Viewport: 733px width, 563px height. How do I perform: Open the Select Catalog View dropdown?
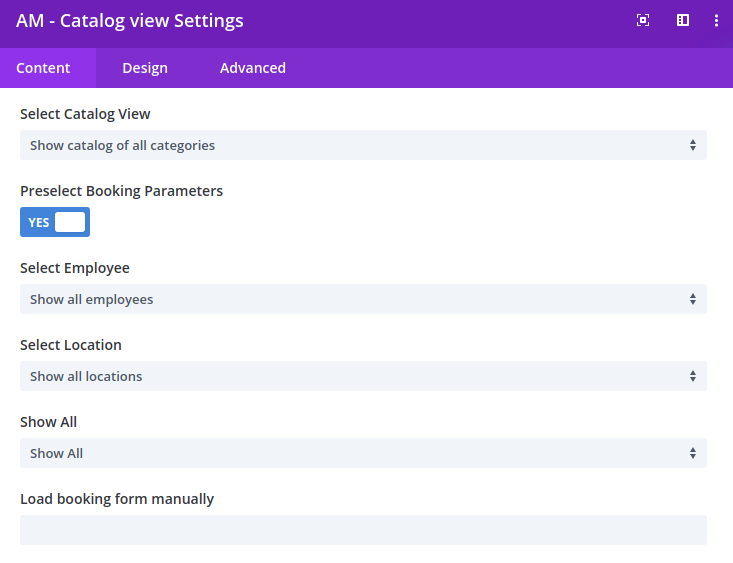click(x=363, y=145)
